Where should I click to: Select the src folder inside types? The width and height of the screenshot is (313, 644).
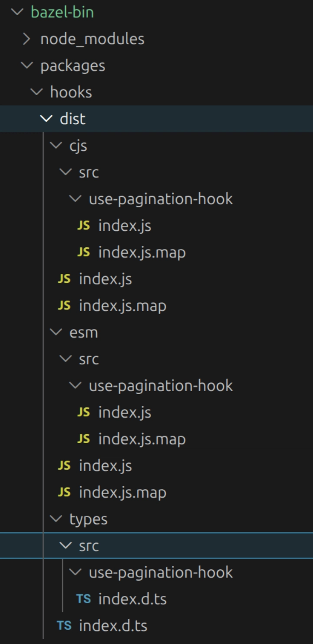(89, 546)
